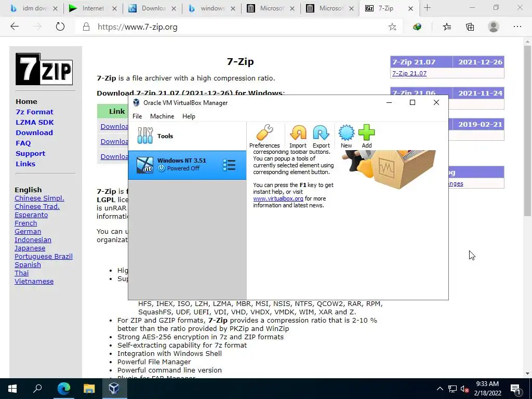Show hidden system tray icons

[440, 389]
